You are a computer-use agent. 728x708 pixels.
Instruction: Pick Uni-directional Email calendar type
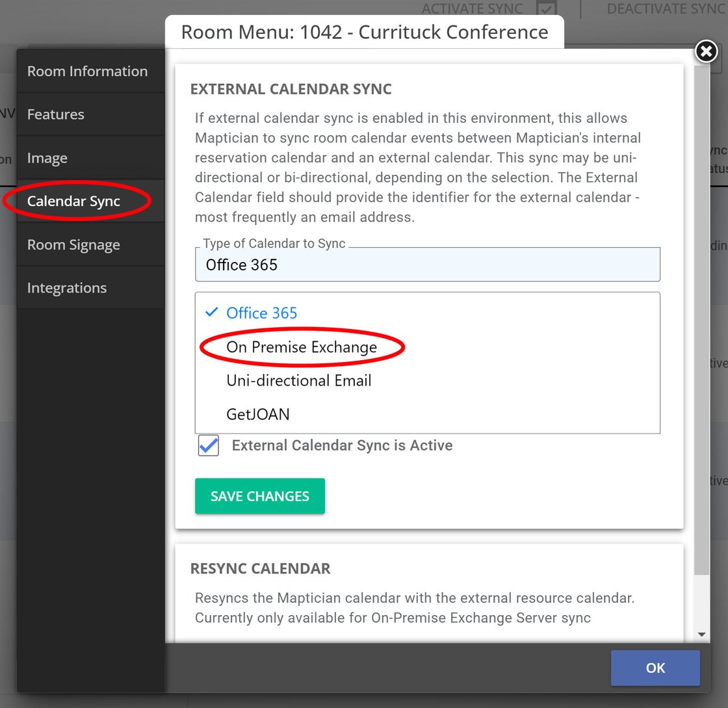(x=299, y=380)
